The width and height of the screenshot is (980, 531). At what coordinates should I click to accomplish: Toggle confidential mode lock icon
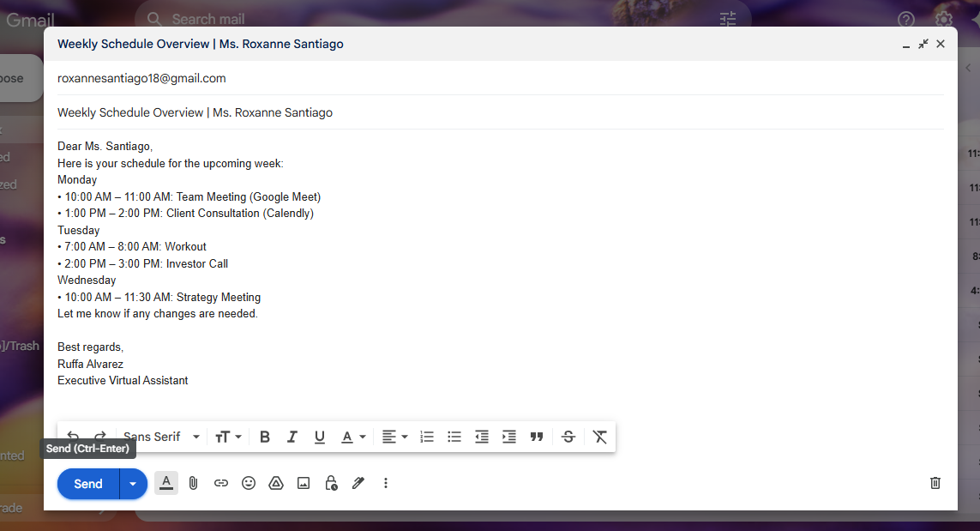pos(331,483)
